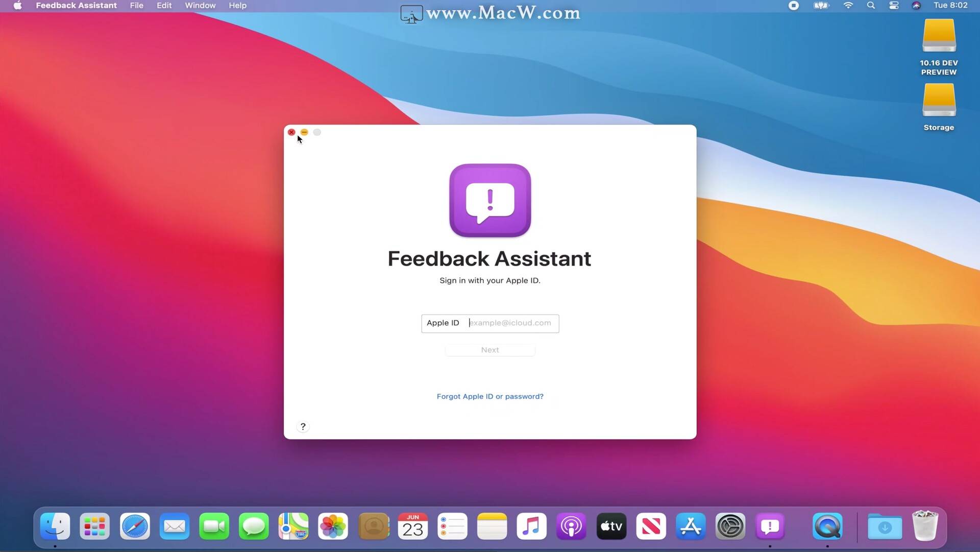The height and width of the screenshot is (552, 980).
Task: Open the Edit menu
Action: (x=164, y=6)
